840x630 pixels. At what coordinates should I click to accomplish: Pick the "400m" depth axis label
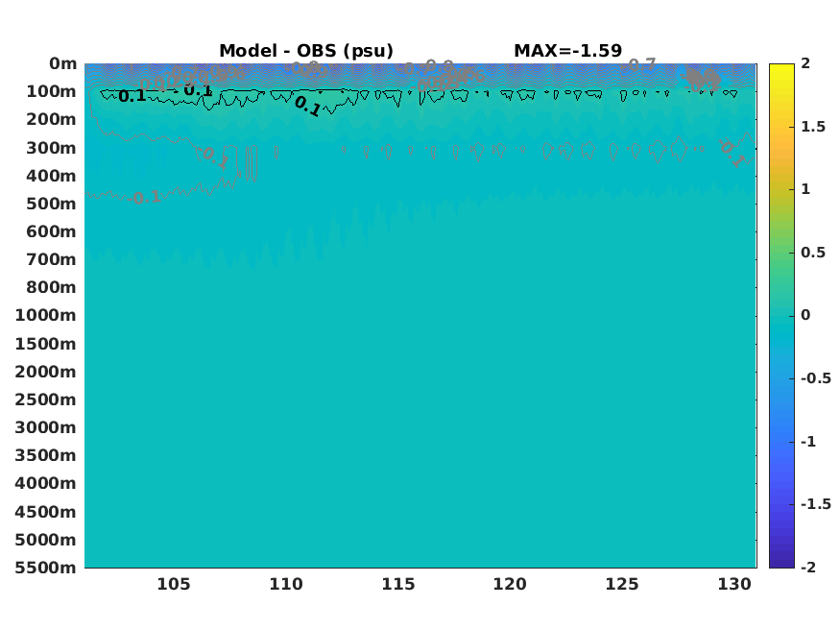(x=51, y=176)
